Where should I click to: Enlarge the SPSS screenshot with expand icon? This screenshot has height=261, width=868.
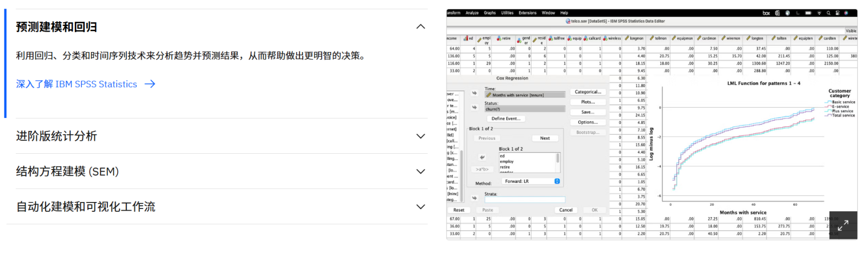coord(843,225)
